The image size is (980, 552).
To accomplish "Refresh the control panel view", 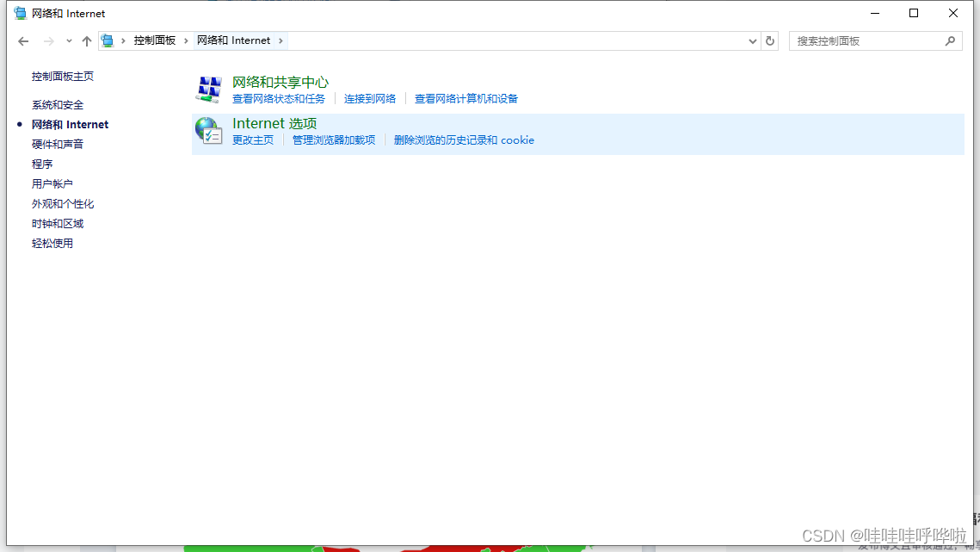I will (x=770, y=41).
